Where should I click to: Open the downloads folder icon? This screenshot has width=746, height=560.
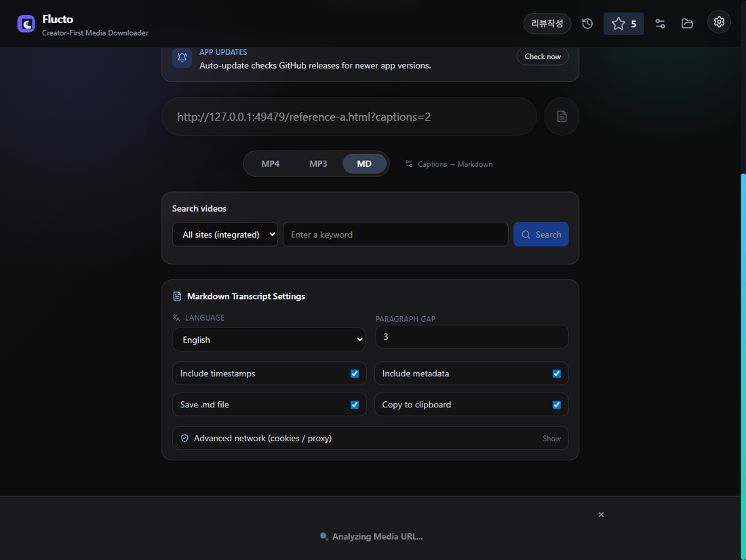pos(687,23)
